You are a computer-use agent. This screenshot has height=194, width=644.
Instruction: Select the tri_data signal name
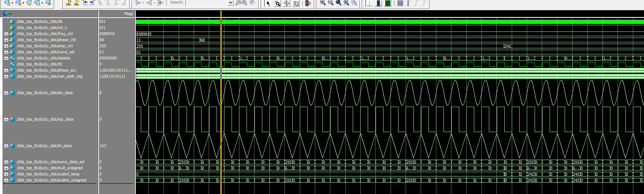point(44,146)
